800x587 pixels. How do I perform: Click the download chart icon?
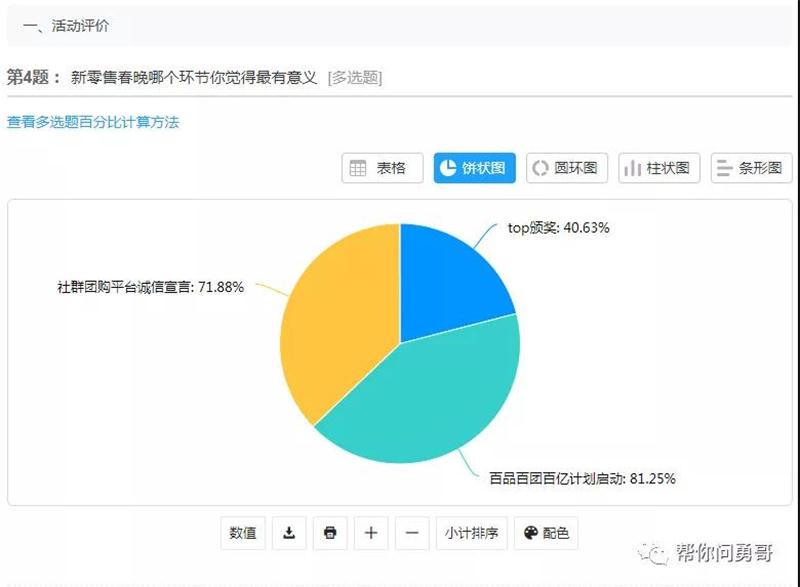(x=289, y=533)
